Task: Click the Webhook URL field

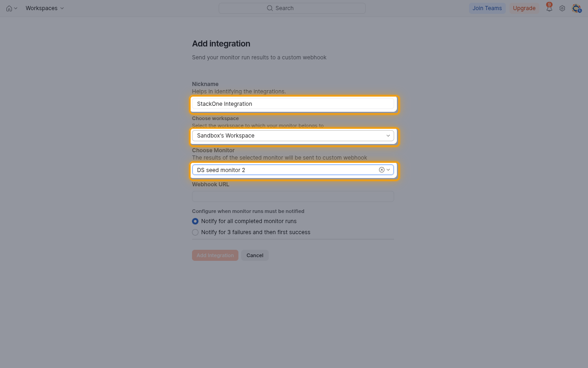Action: tap(293, 196)
